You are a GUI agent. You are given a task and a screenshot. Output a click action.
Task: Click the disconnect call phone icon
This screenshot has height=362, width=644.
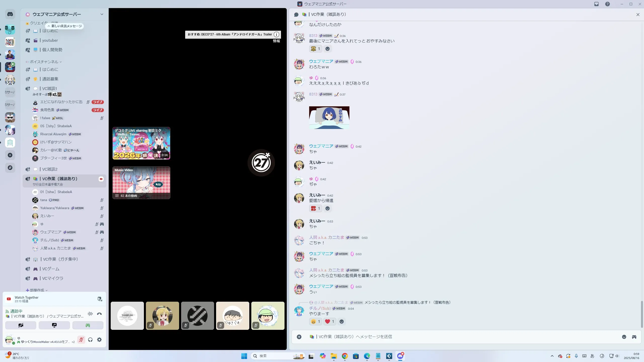point(99,314)
